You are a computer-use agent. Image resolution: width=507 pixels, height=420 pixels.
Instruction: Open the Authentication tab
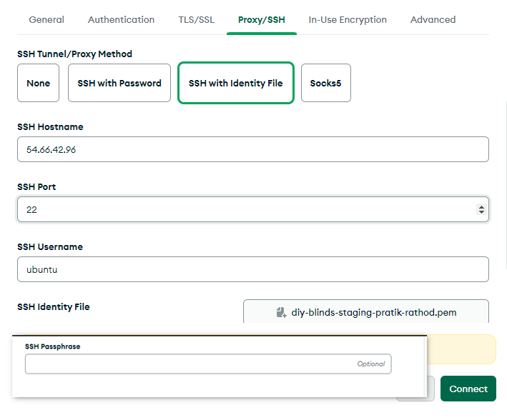(x=121, y=19)
